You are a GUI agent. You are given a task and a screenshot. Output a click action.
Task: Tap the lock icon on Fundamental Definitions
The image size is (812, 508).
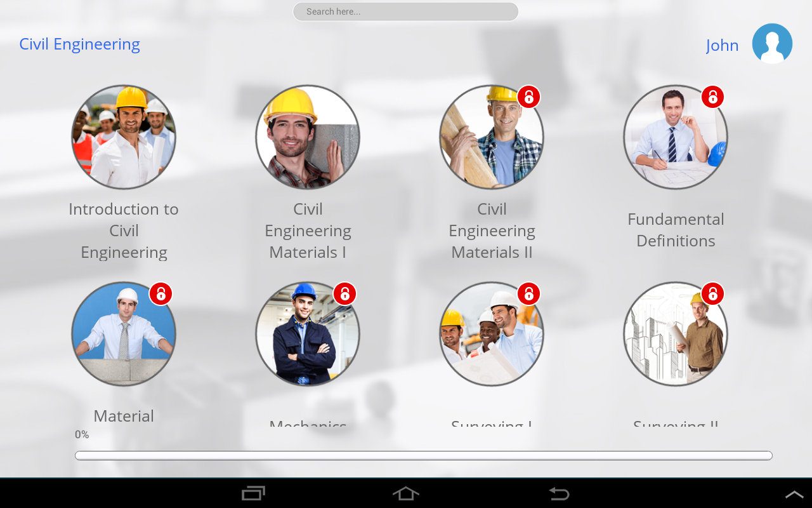point(712,97)
